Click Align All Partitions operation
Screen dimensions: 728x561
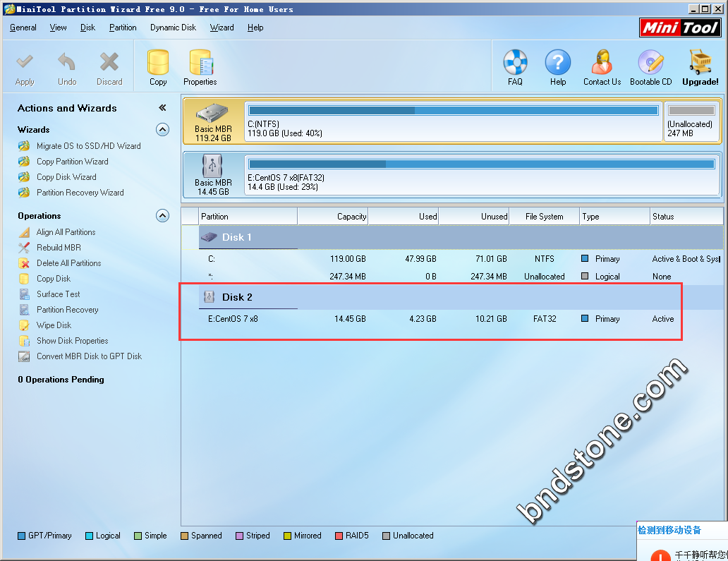tap(66, 231)
